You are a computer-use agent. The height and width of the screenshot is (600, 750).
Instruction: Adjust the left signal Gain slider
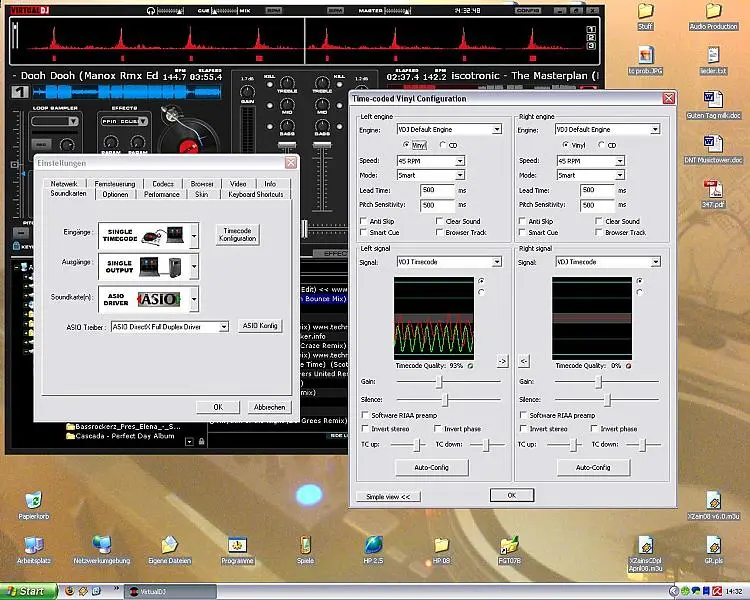point(438,382)
